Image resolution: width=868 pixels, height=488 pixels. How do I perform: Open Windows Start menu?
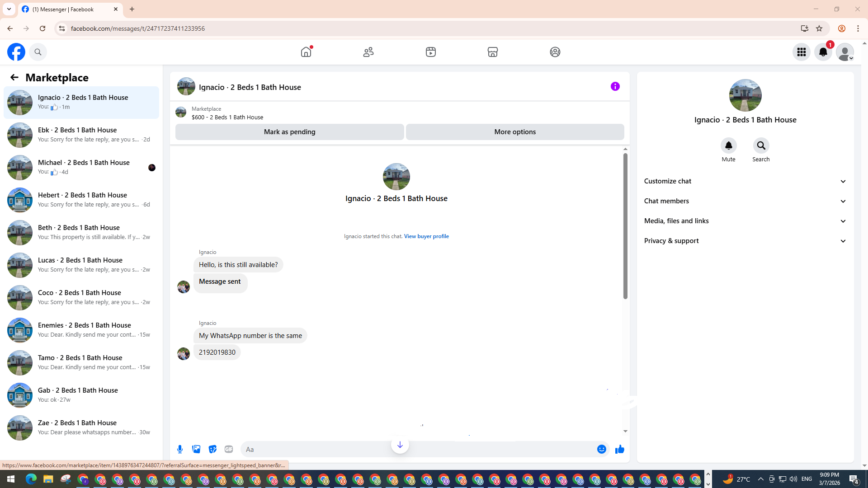coord(11,479)
